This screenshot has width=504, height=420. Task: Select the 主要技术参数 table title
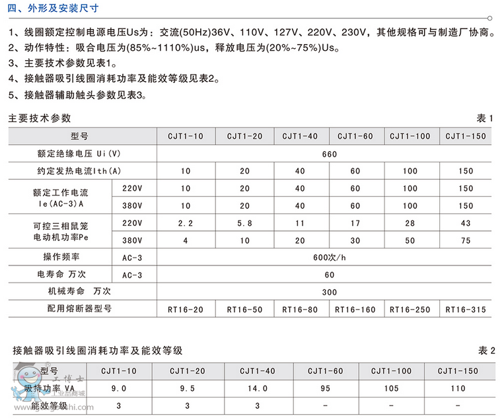point(39,118)
